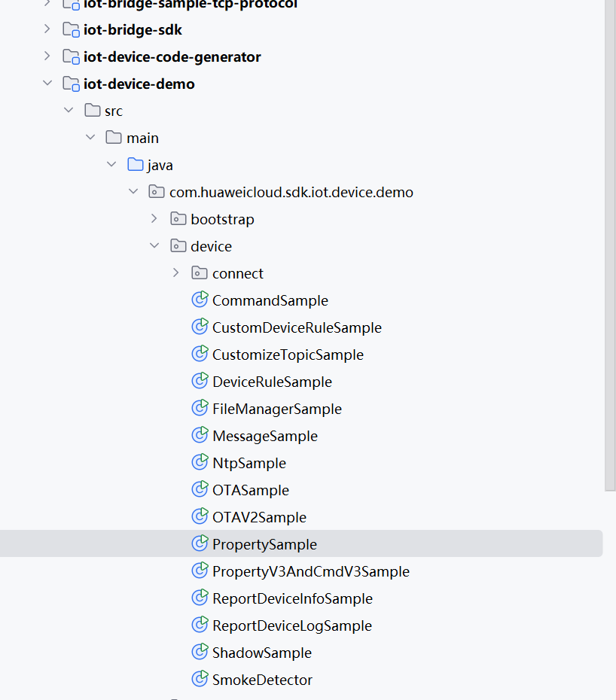Image resolution: width=616 pixels, height=700 pixels.
Task: Open the highlighted PropertySample class
Action: [x=265, y=545]
